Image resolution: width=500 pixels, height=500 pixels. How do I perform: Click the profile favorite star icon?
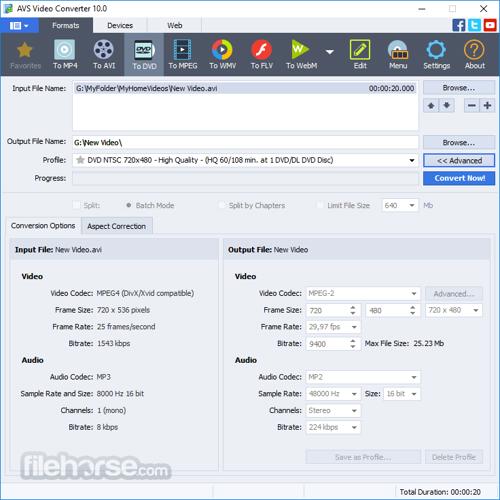click(x=80, y=160)
